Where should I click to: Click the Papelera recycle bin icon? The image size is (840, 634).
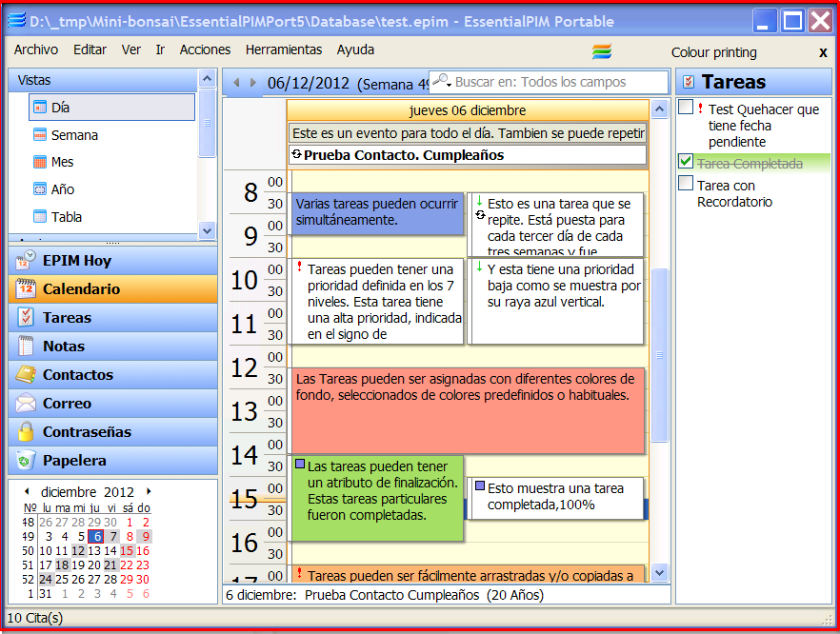[26, 460]
